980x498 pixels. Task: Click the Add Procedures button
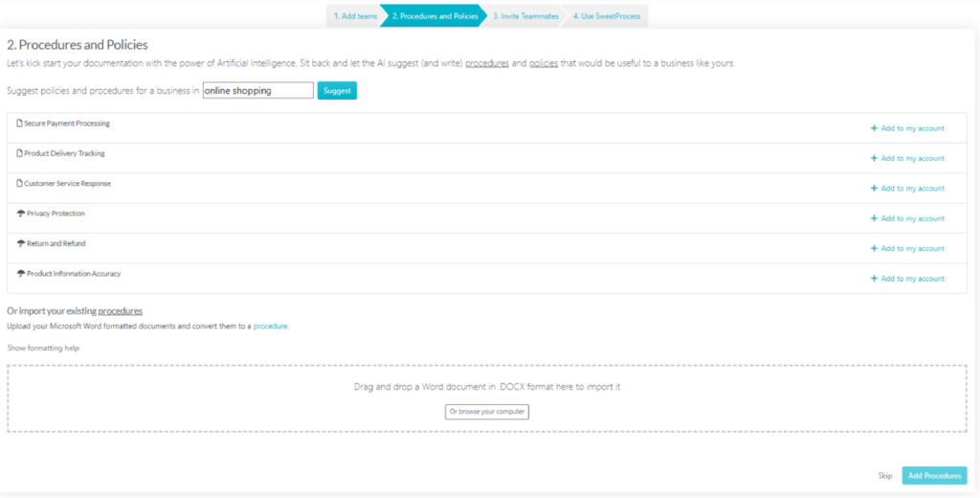click(934, 475)
